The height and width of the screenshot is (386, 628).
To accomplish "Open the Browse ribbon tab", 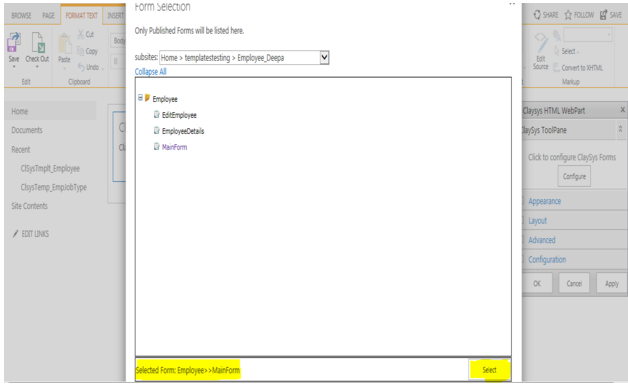I will coord(21,16).
